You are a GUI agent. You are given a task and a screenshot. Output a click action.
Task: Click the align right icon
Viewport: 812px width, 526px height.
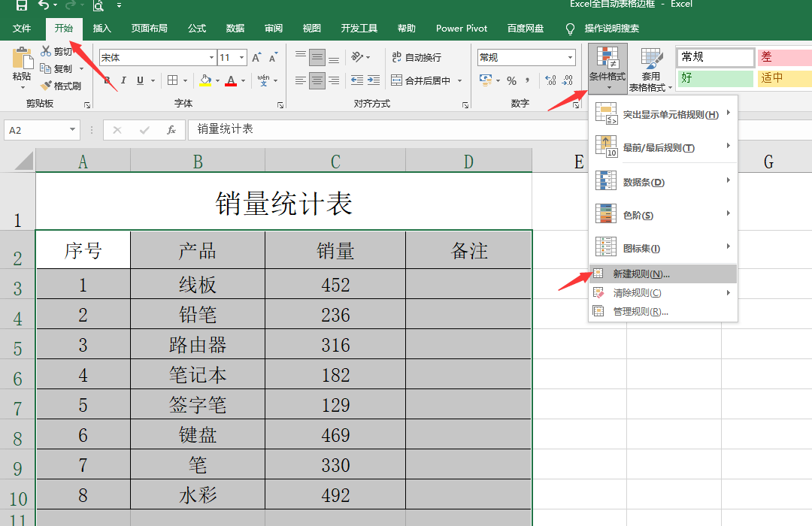click(334, 80)
